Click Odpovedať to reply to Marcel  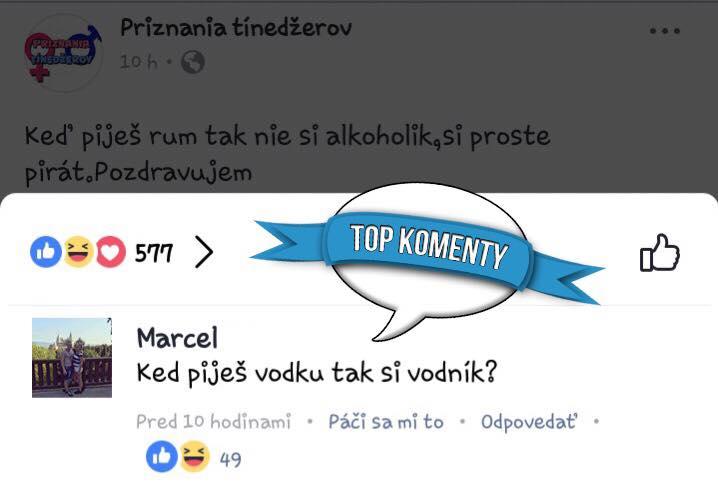pos(529,422)
